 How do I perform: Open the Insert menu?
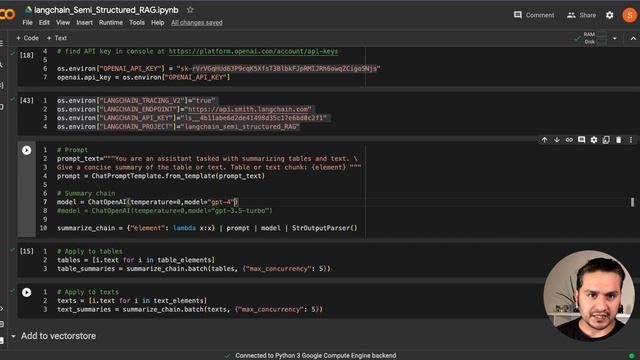[x=84, y=22]
